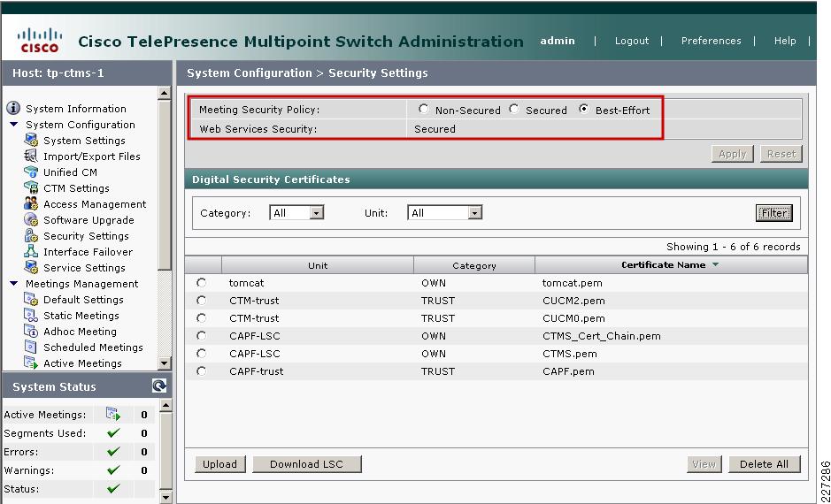Click the greyed-out Reset button

(x=781, y=154)
